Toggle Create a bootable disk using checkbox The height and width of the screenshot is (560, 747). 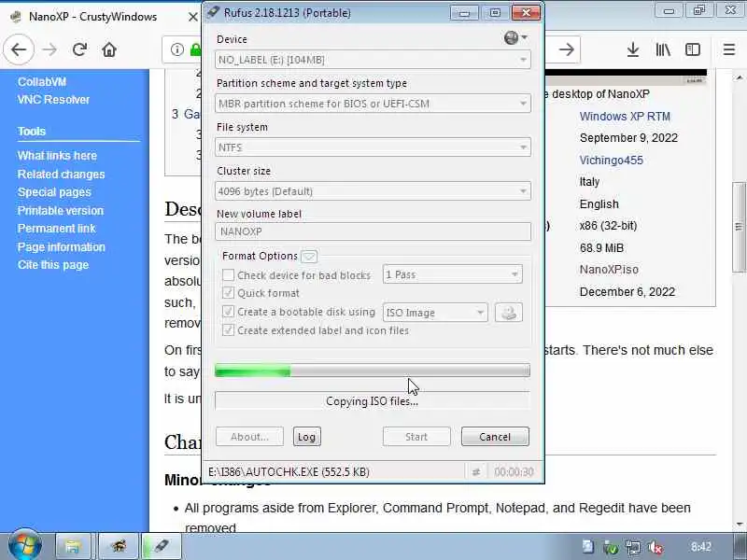[x=228, y=312]
